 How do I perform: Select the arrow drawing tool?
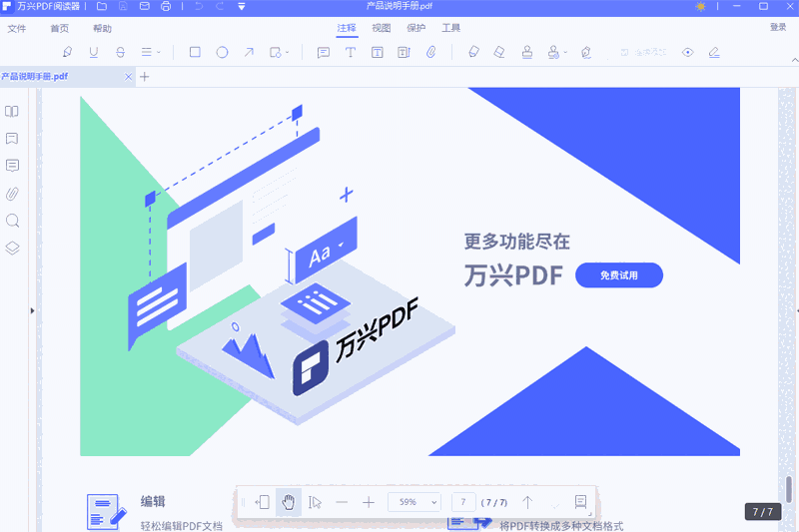[x=249, y=52]
